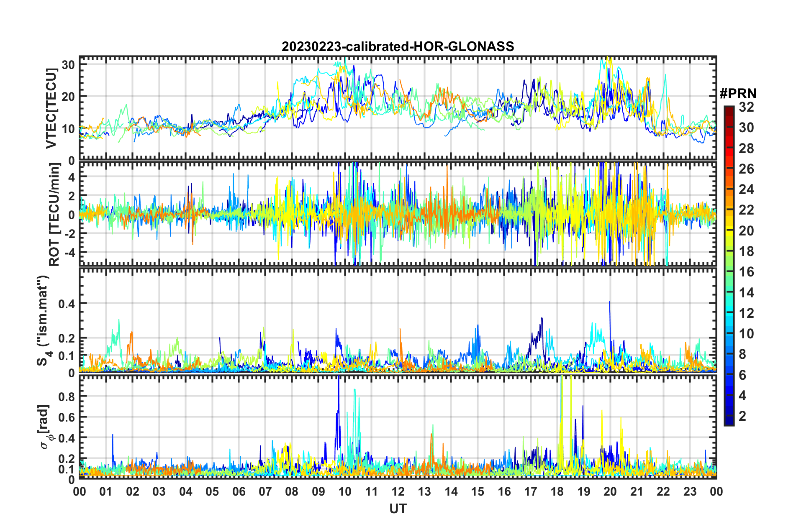Image resolution: width=796 pixels, height=532 pixels.
Task: Click the "05" hour tick on the UT axis
Action: (x=212, y=491)
